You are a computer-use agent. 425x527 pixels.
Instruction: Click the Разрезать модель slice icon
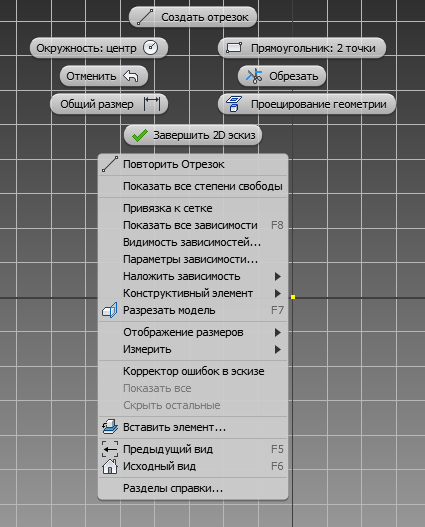point(110,310)
